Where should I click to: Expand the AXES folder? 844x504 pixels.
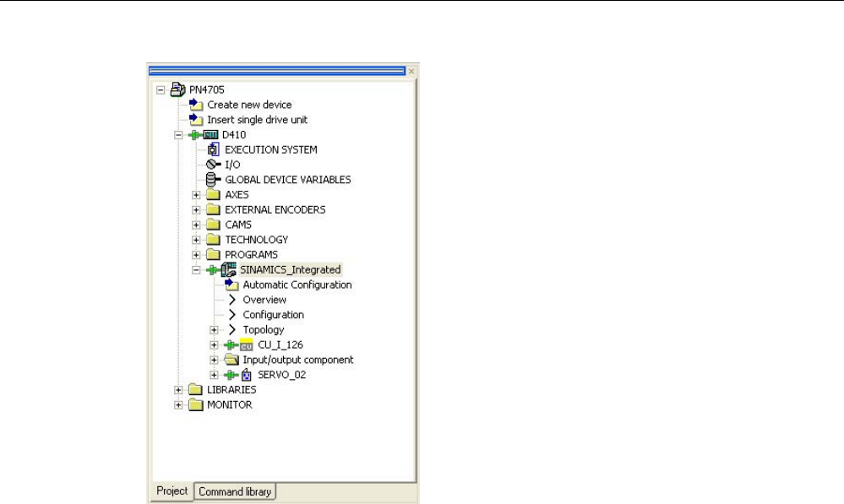point(196,195)
